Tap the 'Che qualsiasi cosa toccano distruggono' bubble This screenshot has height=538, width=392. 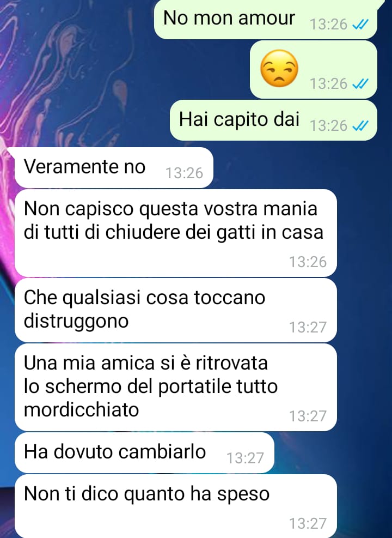(175, 310)
